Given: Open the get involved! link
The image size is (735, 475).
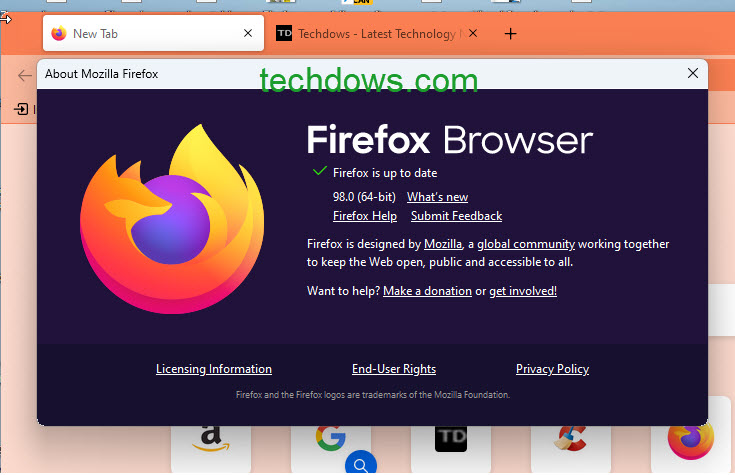Looking at the screenshot, I should (x=523, y=291).
